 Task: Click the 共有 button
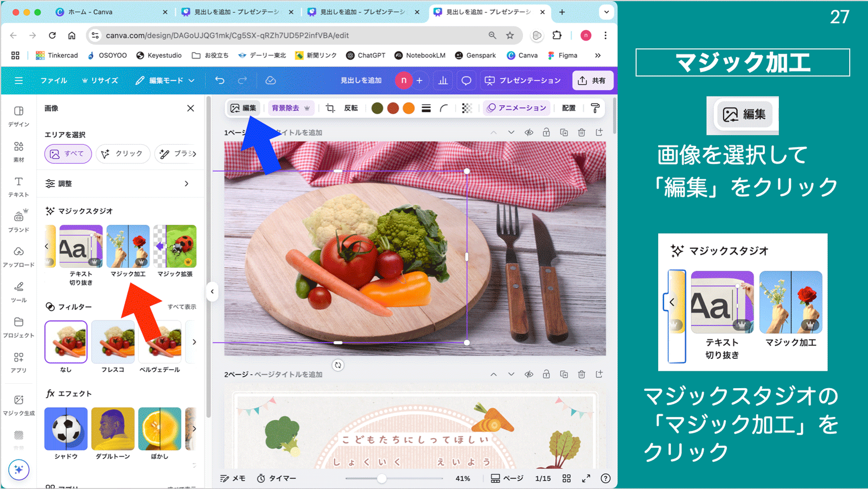[x=592, y=80]
